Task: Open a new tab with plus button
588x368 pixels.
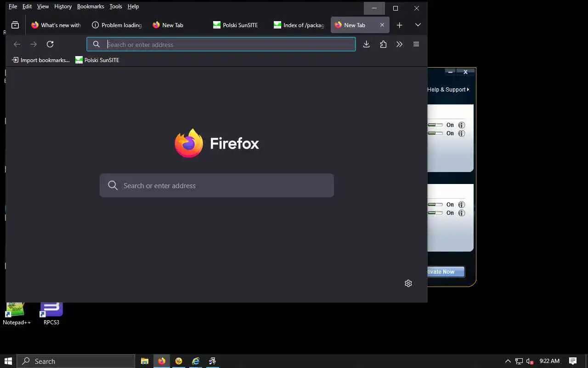Action: (399, 25)
